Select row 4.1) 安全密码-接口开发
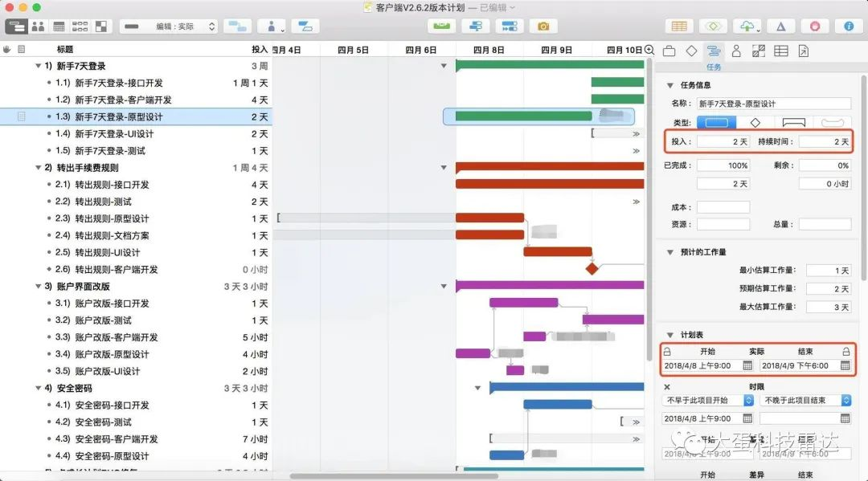Screen dimensions: 868x481 click(x=136, y=406)
